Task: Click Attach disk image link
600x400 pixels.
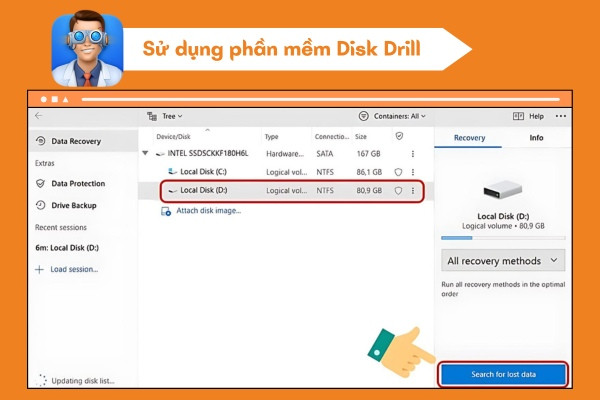Action: [209, 211]
